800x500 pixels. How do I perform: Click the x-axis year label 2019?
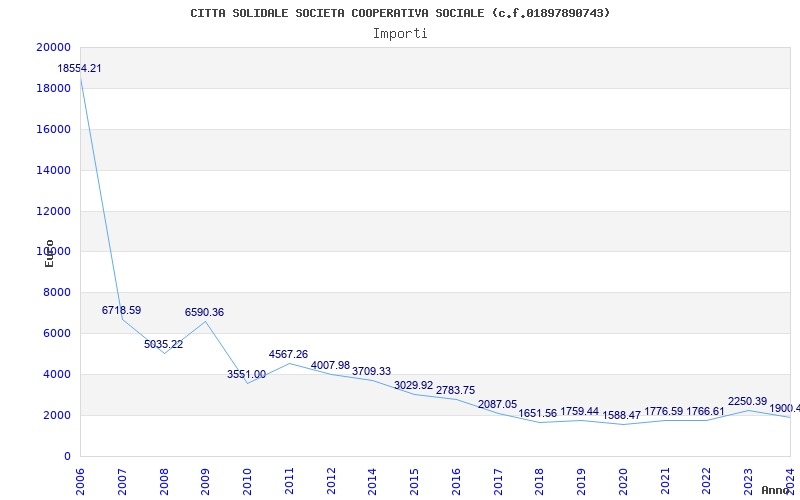click(x=581, y=481)
